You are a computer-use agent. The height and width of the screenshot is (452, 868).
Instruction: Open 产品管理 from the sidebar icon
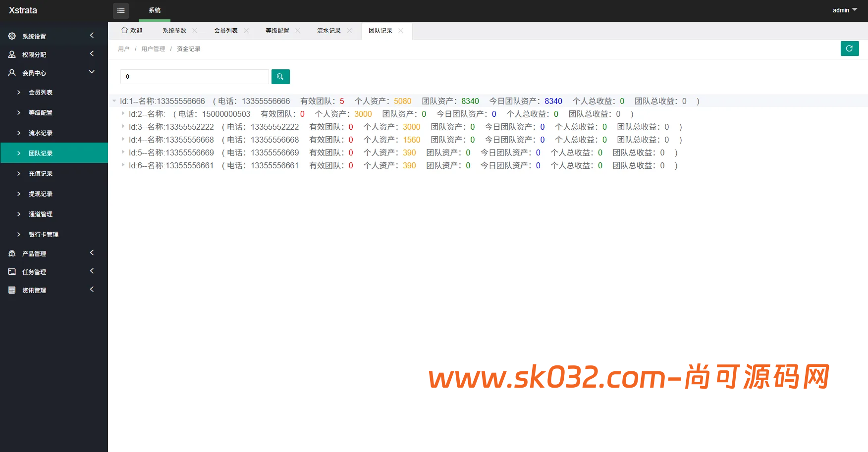point(12,253)
